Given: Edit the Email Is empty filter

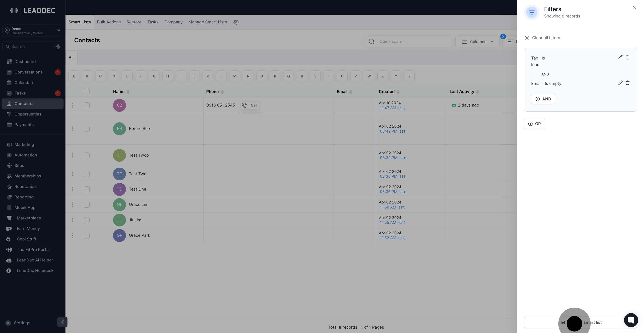Looking at the screenshot, I should point(620,83).
